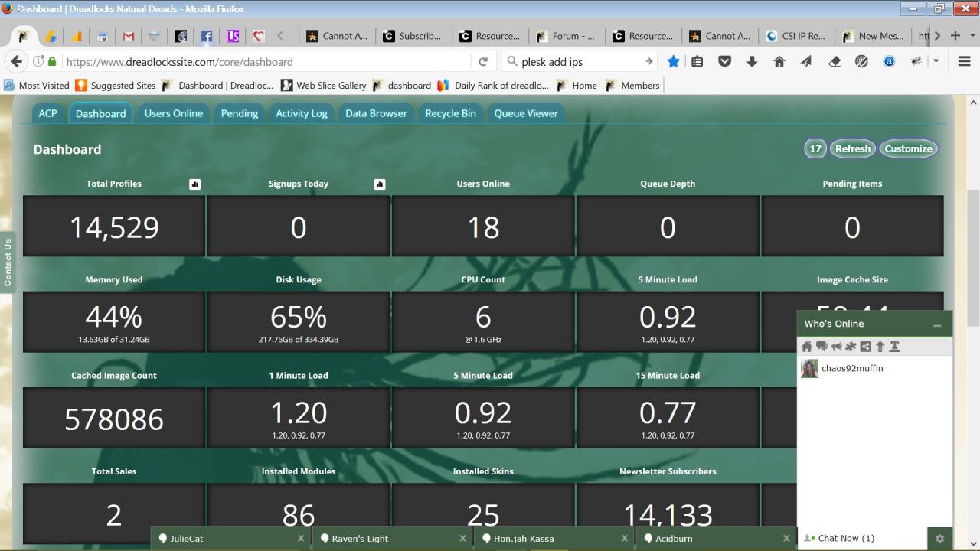980x551 pixels.
Task: Click the Refresh button on dashboard
Action: coord(852,148)
